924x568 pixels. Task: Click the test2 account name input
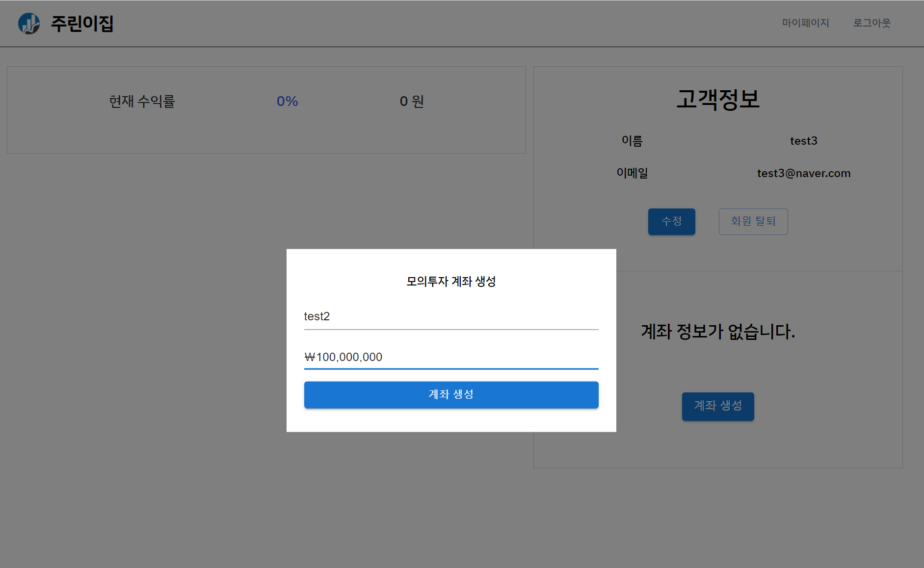(451, 316)
